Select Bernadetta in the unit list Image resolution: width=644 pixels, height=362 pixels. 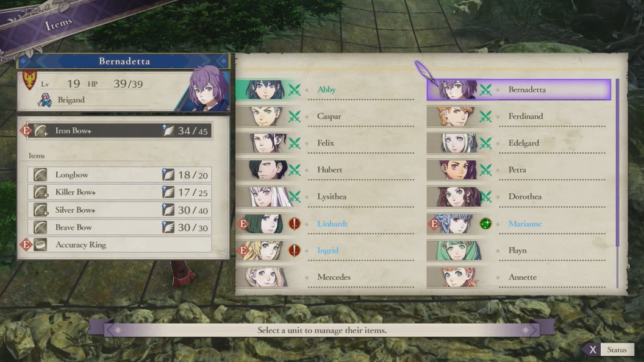pos(519,90)
